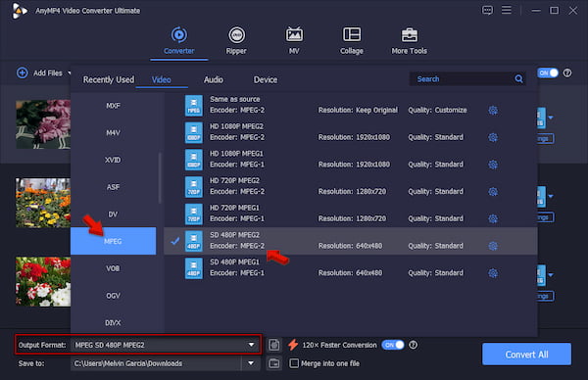This screenshot has width=588, height=380.
Task: Click the HD 1080P MPEG1 preset icon
Action: tap(193, 160)
